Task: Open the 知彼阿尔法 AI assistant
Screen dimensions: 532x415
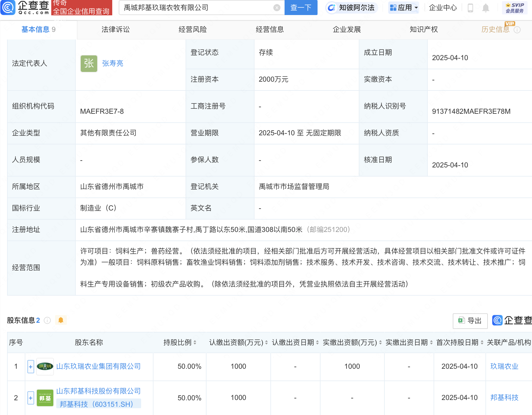Action: tap(351, 8)
